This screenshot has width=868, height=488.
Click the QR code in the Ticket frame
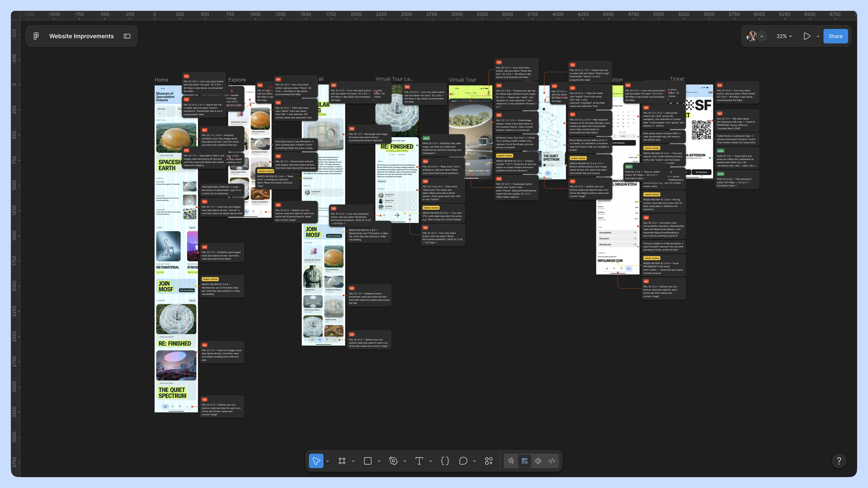(702, 130)
